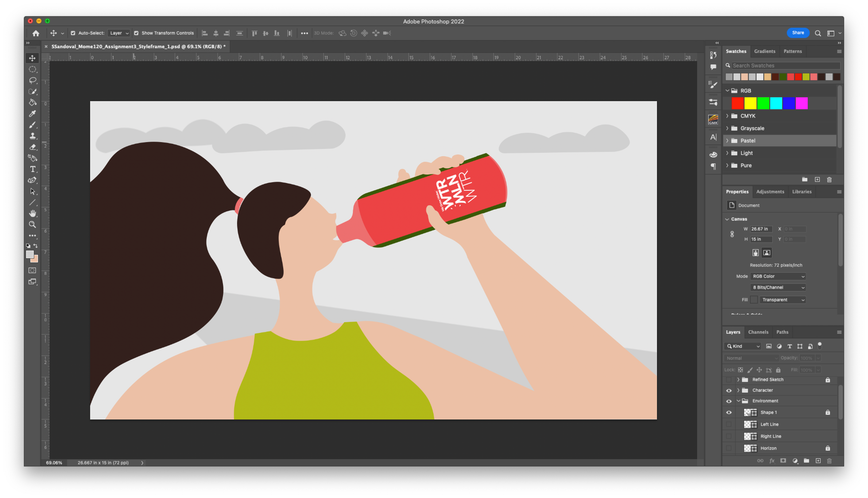Switch to the Libraries tab

(802, 192)
